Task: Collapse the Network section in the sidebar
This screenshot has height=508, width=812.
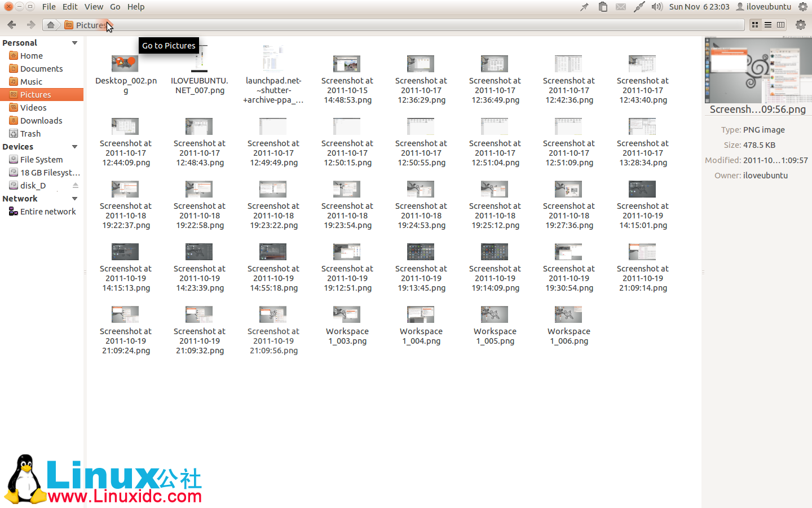Action: [x=74, y=198]
